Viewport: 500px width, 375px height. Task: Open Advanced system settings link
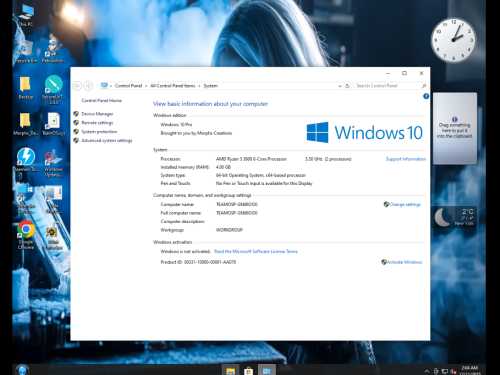pyautogui.click(x=107, y=141)
